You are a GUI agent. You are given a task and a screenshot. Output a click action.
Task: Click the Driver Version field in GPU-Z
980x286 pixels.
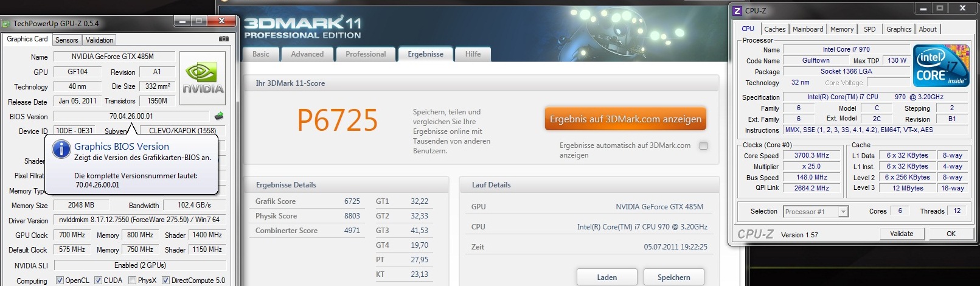(140, 220)
